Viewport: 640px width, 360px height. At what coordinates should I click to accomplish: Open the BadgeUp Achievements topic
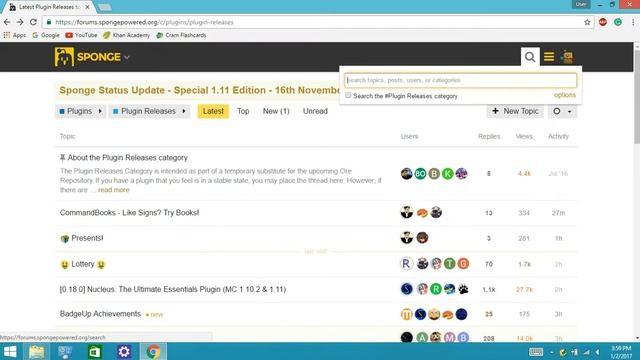(100, 314)
